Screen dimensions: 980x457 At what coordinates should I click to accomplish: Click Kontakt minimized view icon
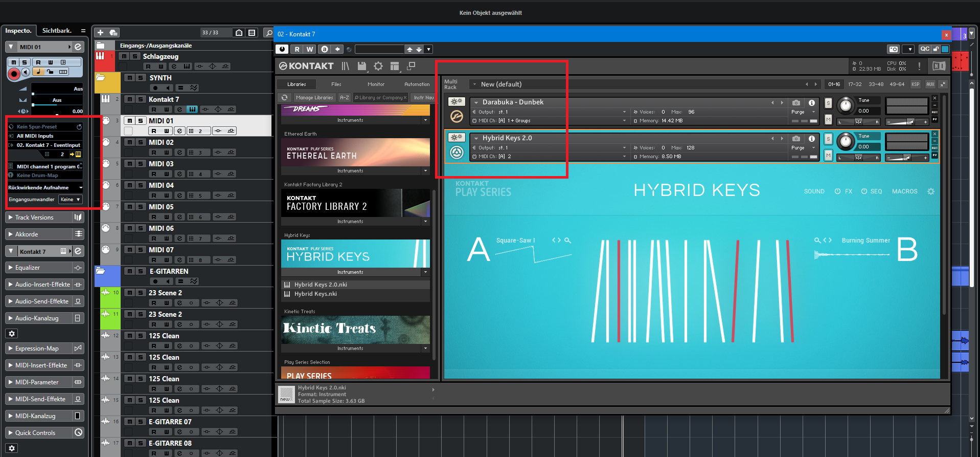(x=411, y=66)
